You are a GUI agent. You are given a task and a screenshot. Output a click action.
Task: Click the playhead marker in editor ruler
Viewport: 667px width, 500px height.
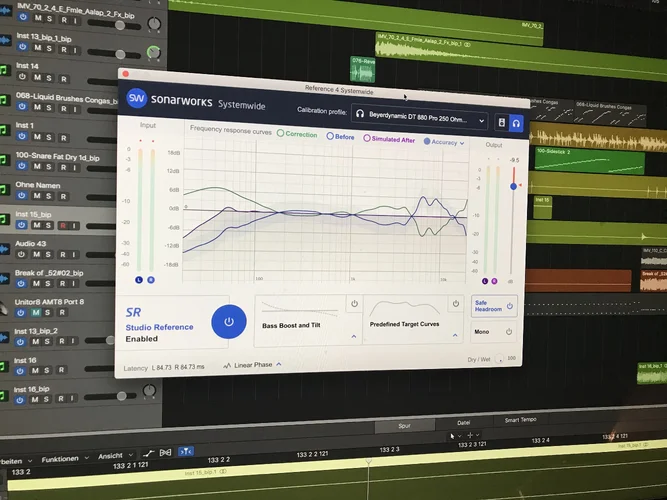[369, 461]
